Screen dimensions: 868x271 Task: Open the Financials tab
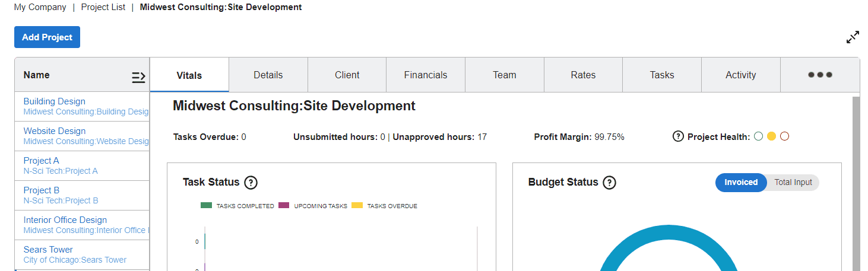click(x=425, y=75)
